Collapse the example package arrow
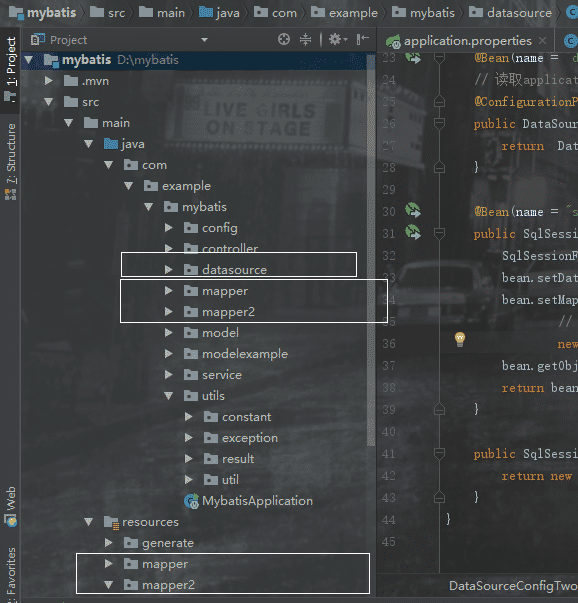This screenshot has height=603, width=578. pyautogui.click(x=128, y=186)
